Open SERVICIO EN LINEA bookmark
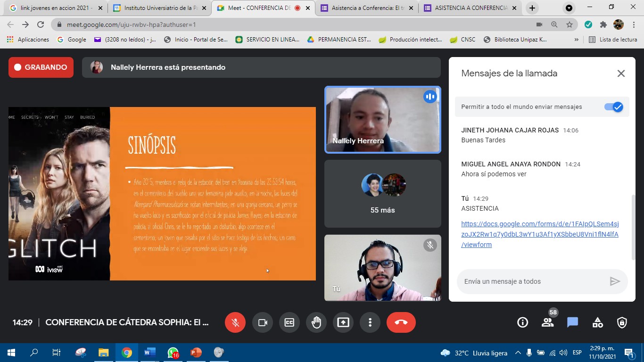Screen dimensions: 644x362 click(267, 40)
